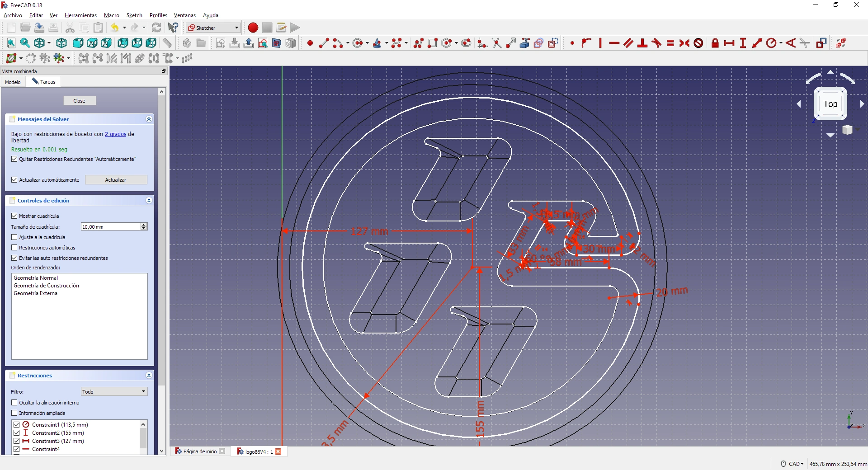Image resolution: width=868 pixels, height=470 pixels.
Task: Apply the parallel constraint
Action: [x=628, y=43]
